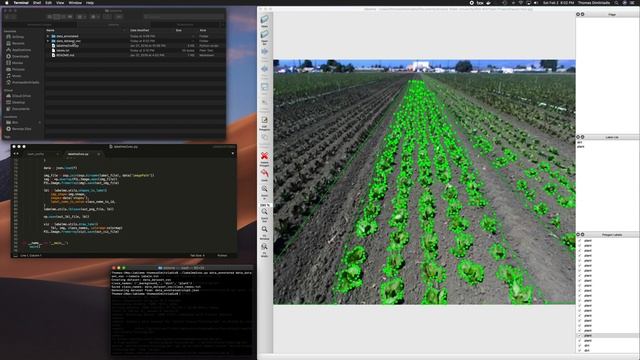Image resolution: width=640 pixels, height=360 pixels.
Task: Switch to the labelme2voc.py editor tab
Action: coord(78,154)
